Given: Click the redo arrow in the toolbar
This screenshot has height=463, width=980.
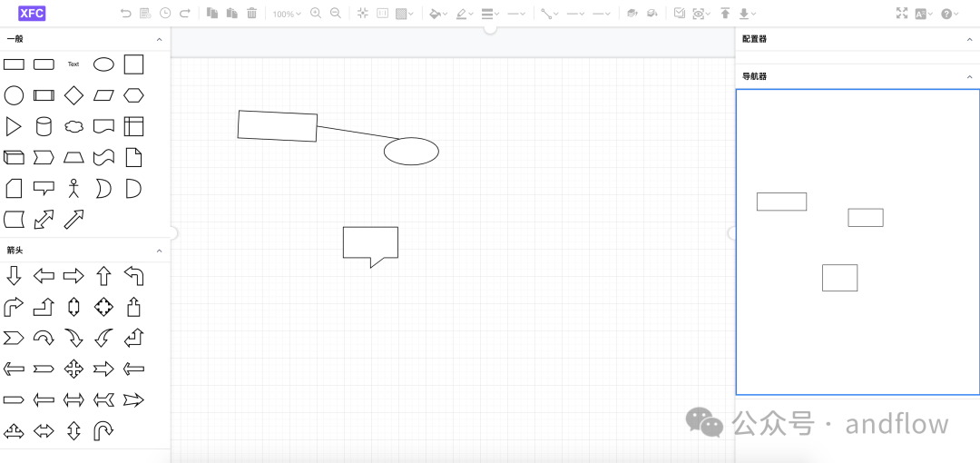Looking at the screenshot, I should (x=185, y=14).
